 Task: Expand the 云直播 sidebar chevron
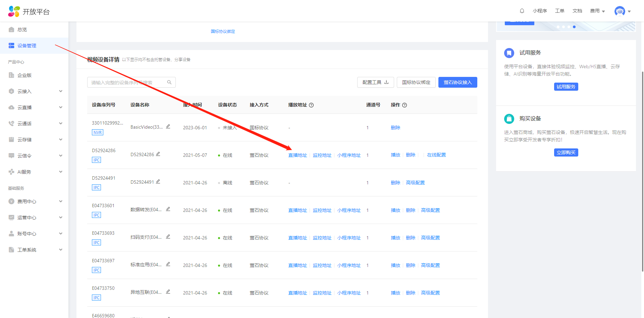coord(61,107)
